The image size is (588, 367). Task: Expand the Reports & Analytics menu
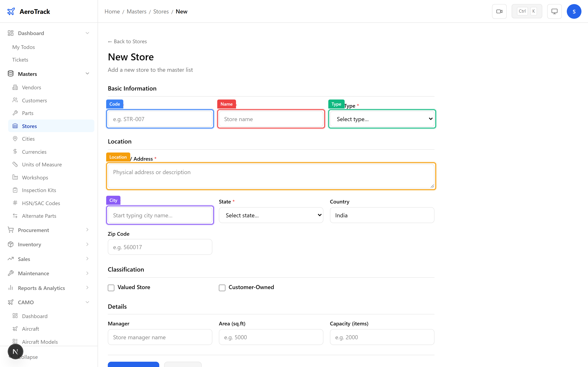(41, 288)
